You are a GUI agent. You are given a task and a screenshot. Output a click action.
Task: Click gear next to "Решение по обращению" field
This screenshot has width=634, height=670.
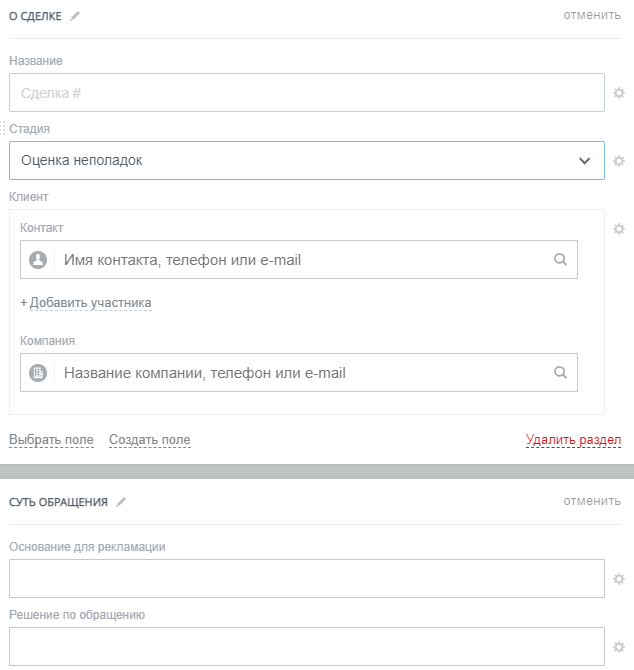coord(619,647)
